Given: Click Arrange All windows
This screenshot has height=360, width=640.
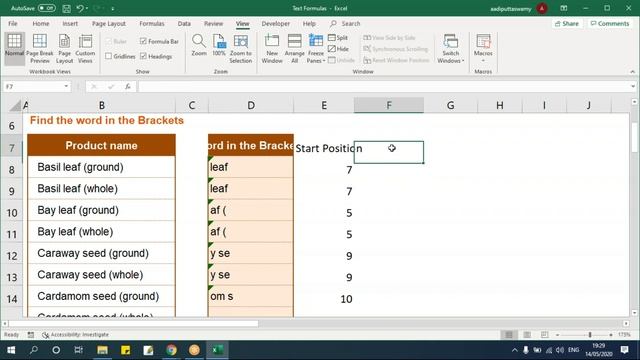Looking at the screenshot, I should pyautogui.click(x=294, y=49).
